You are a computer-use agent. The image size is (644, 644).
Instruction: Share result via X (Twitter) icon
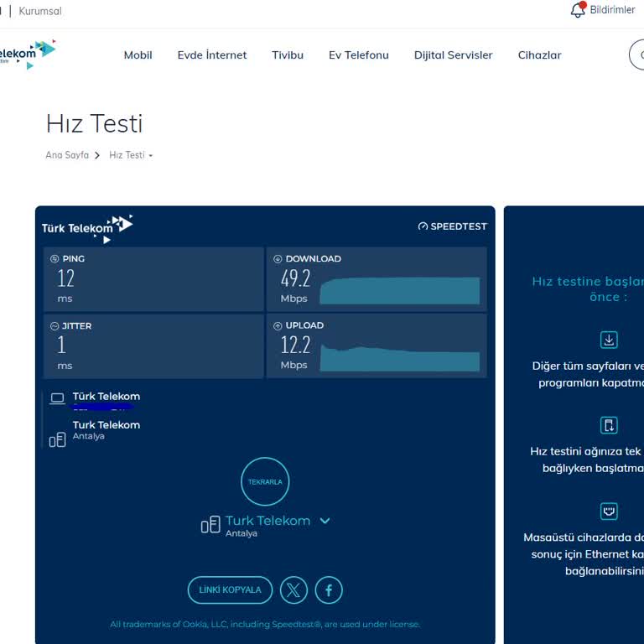(293, 589)
